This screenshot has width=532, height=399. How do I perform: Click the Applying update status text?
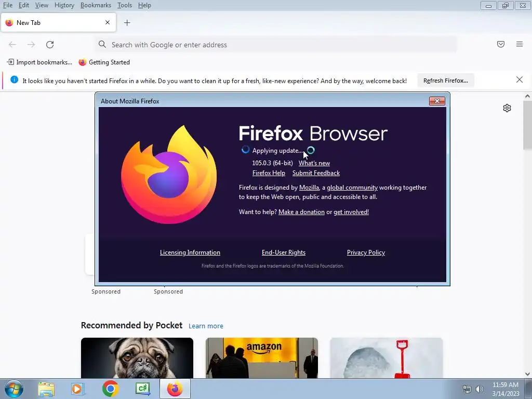(277, 151)
